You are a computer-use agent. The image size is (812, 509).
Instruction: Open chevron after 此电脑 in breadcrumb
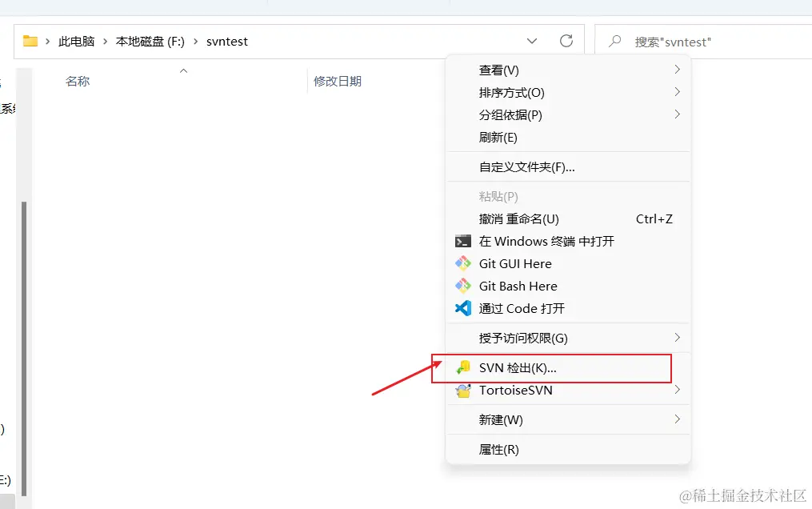105,42
